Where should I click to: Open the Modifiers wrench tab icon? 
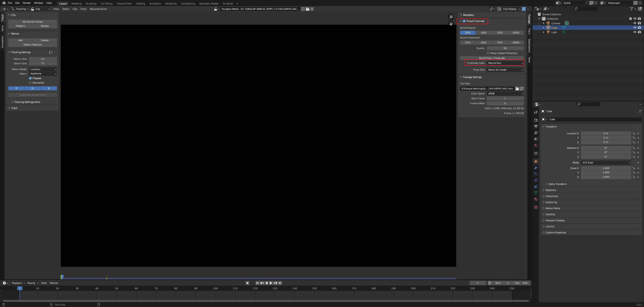[536, 168]
